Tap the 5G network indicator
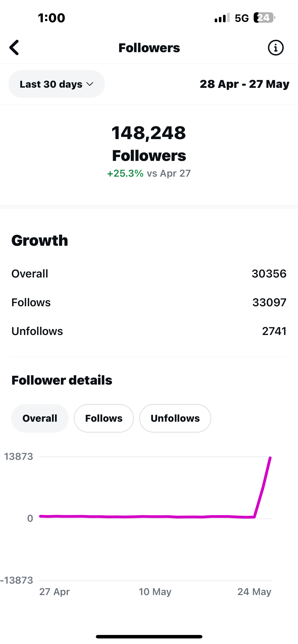Viewport: 298px width, 644px height. (242, 18)
